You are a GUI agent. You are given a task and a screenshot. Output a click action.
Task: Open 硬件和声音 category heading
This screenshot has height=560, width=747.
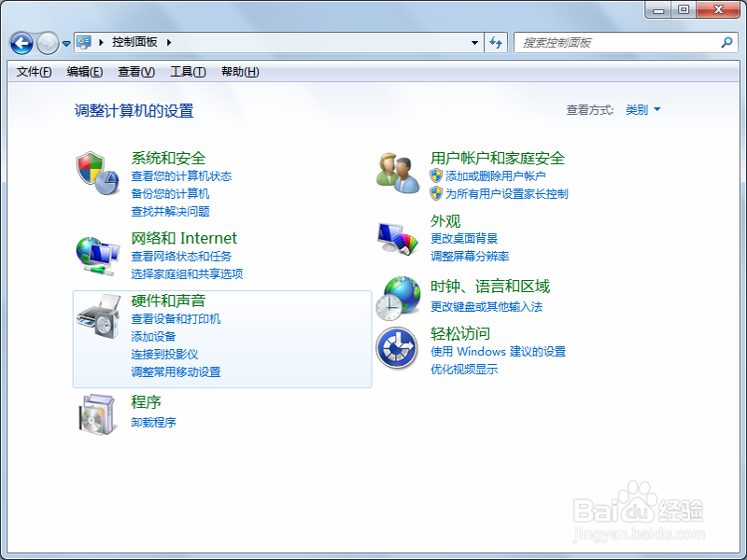click(x=168, y=301)
